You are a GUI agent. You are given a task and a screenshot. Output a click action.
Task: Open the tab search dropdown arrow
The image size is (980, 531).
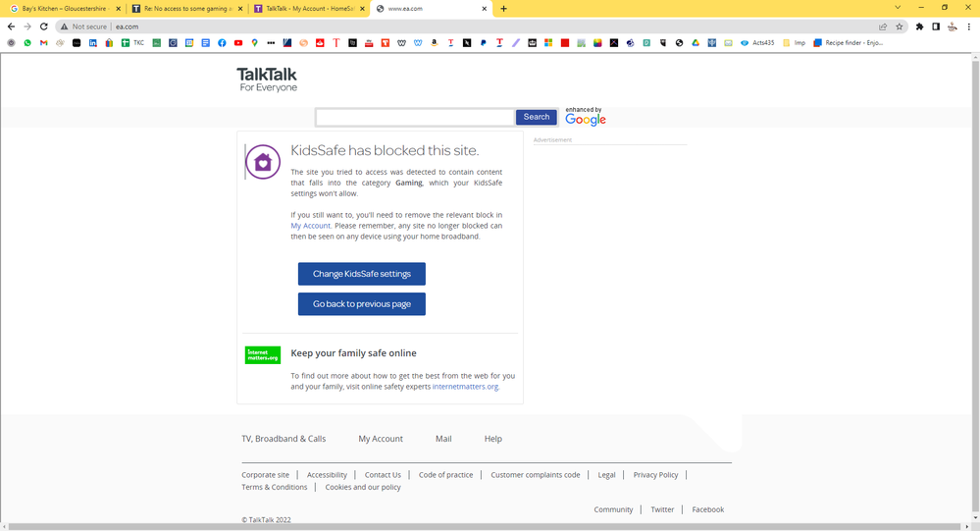(x=898, y=8)
